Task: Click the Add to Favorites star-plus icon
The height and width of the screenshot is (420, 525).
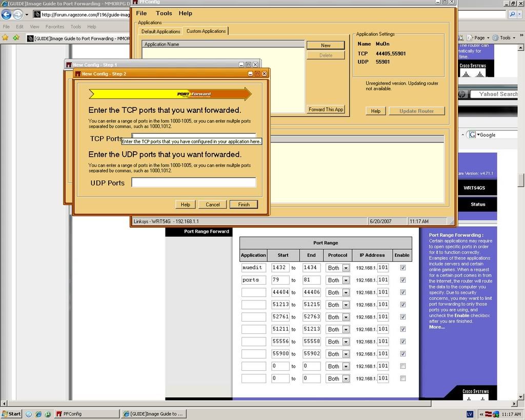Action: pos(16,37)
